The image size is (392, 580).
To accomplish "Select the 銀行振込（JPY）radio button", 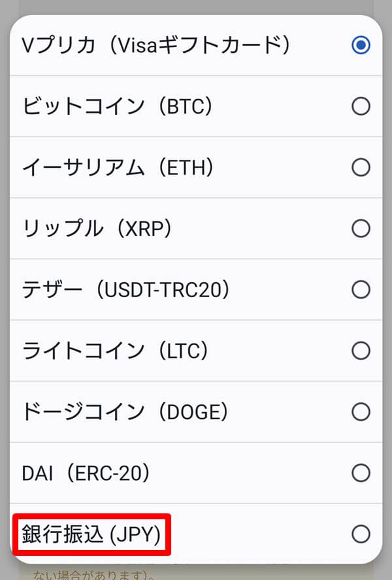I will (361, 534).
